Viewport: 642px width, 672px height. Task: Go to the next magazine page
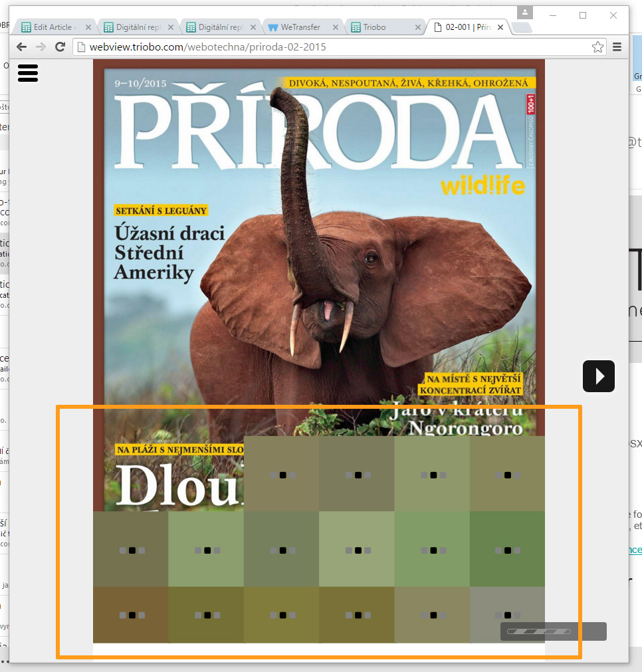point(599,376)
